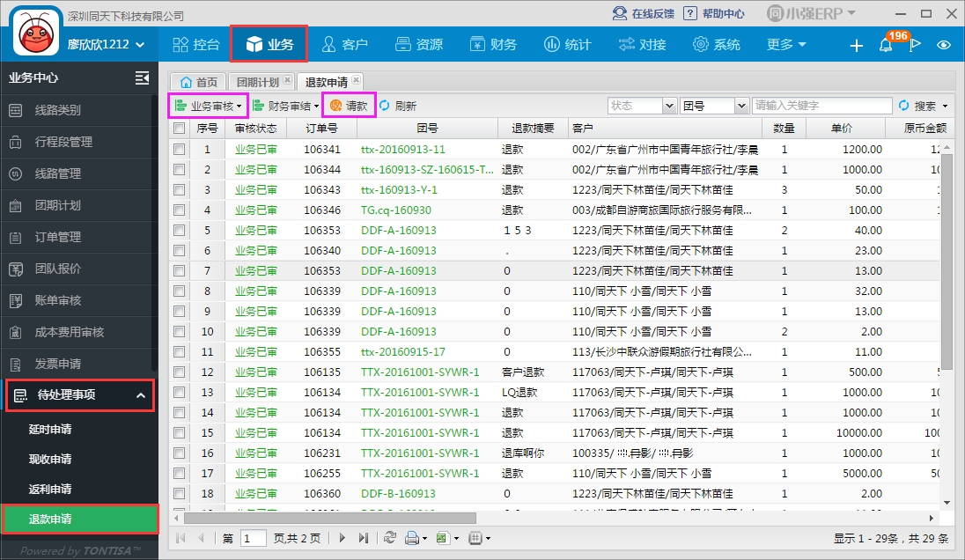Click the 请款 payment request button

click(349, 106)
